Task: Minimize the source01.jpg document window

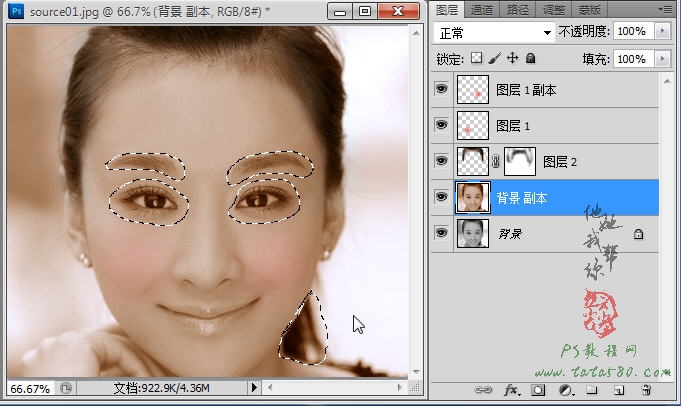Action: tap(340, 11)
